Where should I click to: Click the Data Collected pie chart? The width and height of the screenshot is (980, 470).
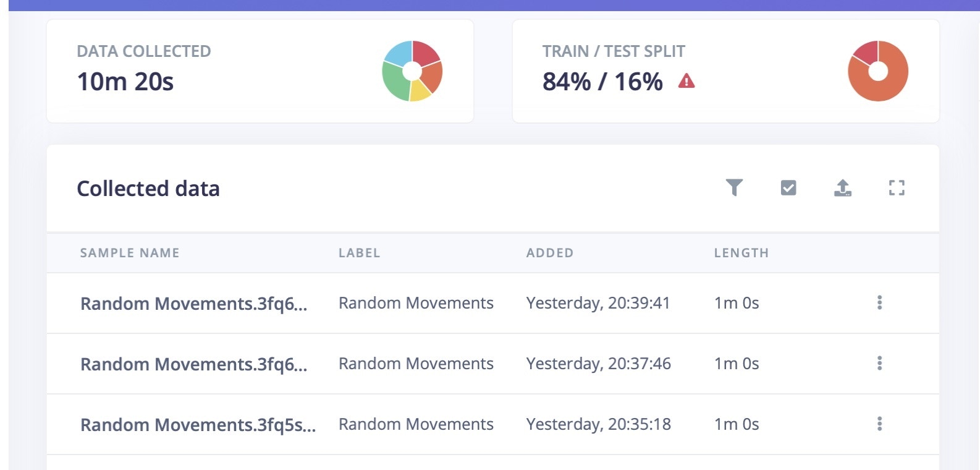(412, 71)
